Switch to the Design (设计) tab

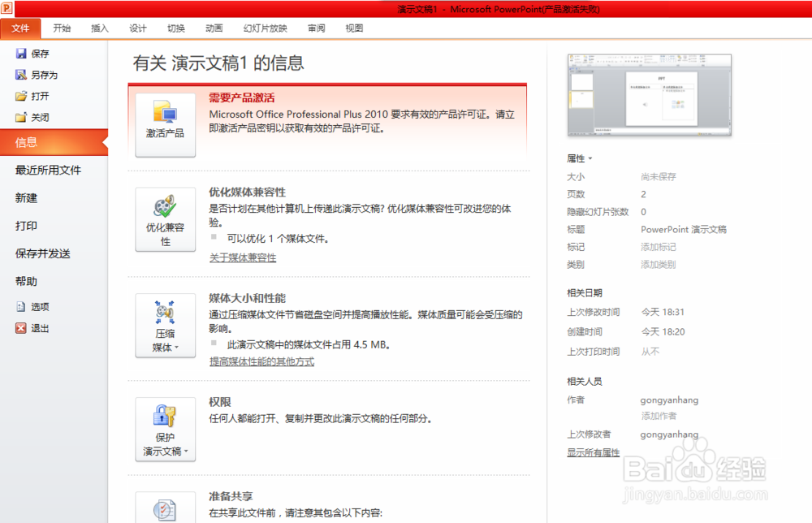[138, 28]
